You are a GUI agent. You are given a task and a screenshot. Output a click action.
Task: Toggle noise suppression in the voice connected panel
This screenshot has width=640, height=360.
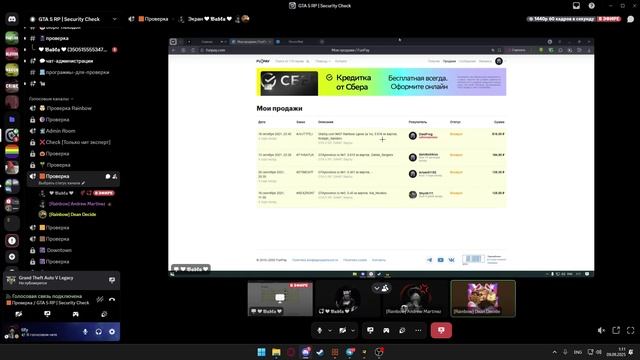coord(100,300)
